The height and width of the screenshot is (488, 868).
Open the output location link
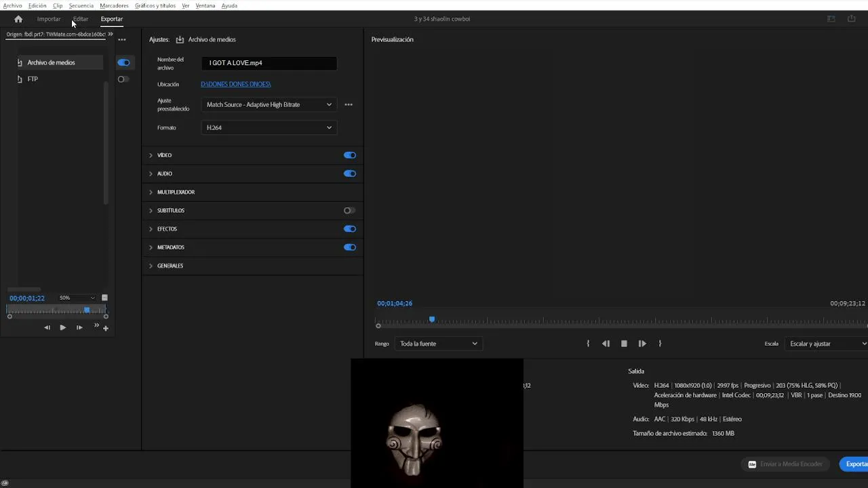pyautogui.click(x=236, y=84)
